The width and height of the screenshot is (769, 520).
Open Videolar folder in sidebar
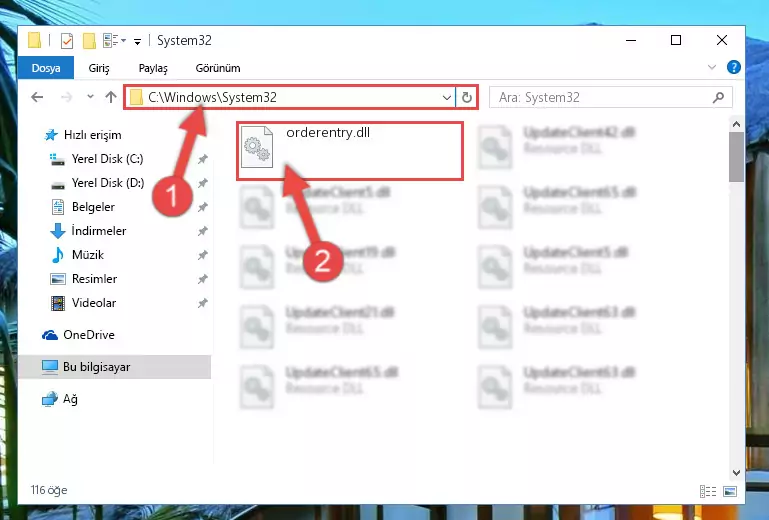pyautogui.click(x=94, y=303)
